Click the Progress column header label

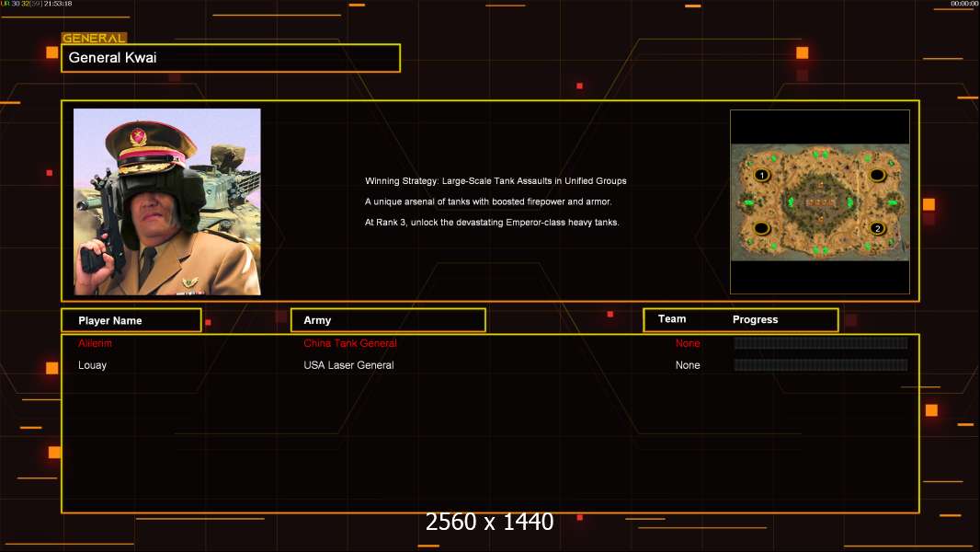pos(755,319)
